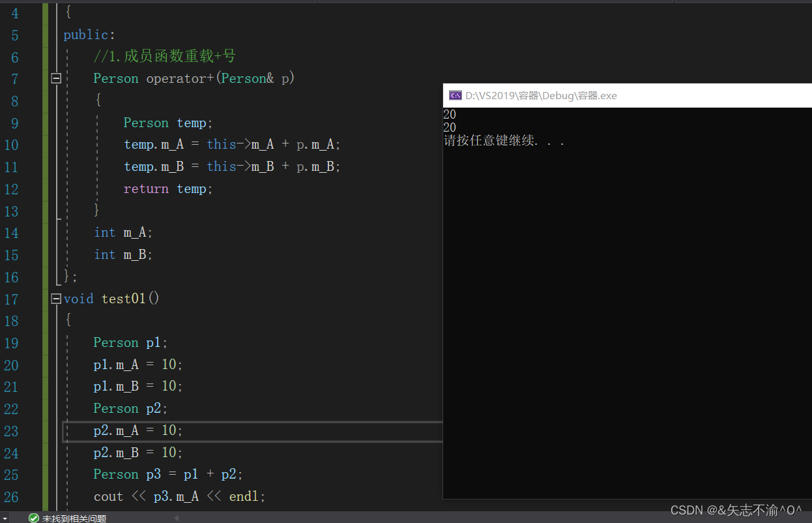Image resolution: width=812 pixels, height=523 pixels.
Task: Click the console title 'D:\VS2019\容器\Debug\容器.exe'
Action: pyautogui.click(x=541, y=95)
